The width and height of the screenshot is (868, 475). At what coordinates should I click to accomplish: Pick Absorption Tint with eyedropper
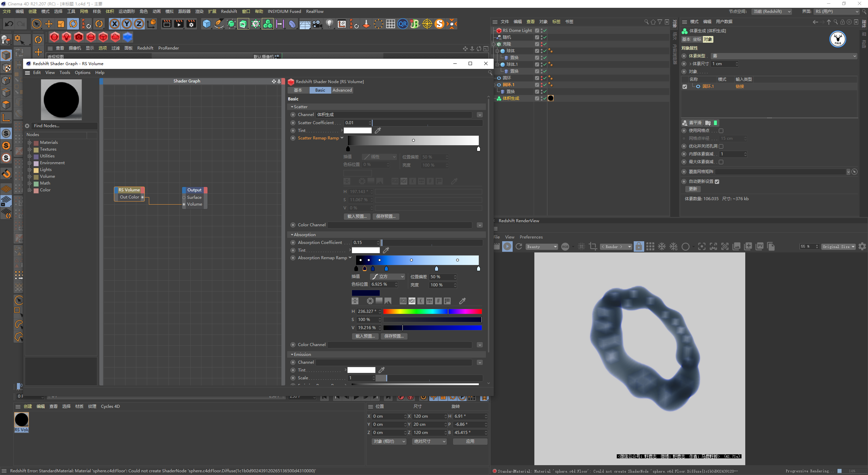(386, 250)
